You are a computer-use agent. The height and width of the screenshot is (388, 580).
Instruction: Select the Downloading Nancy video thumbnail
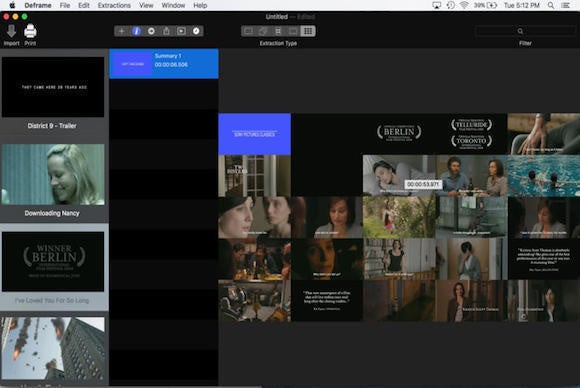coord(53,174)
